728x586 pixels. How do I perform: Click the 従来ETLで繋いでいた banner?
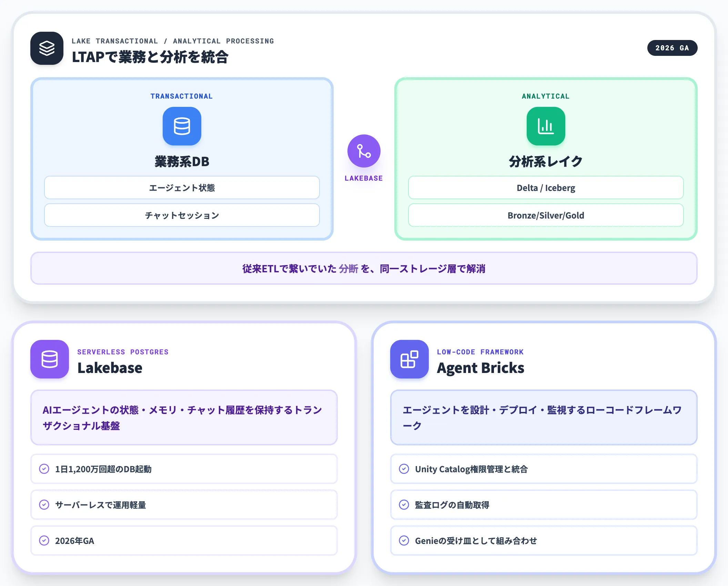(364, 268)
